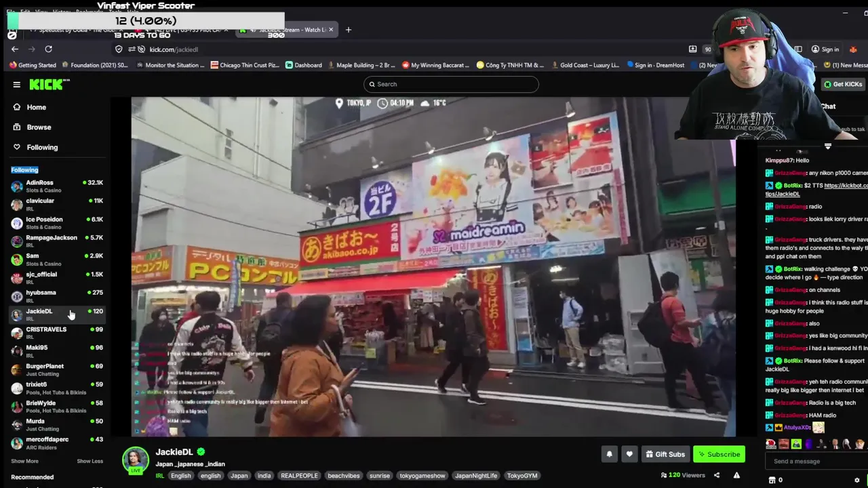Click the Gift Subs button
The height and width of the screenshot is (488, 868).
coord(665,454)
